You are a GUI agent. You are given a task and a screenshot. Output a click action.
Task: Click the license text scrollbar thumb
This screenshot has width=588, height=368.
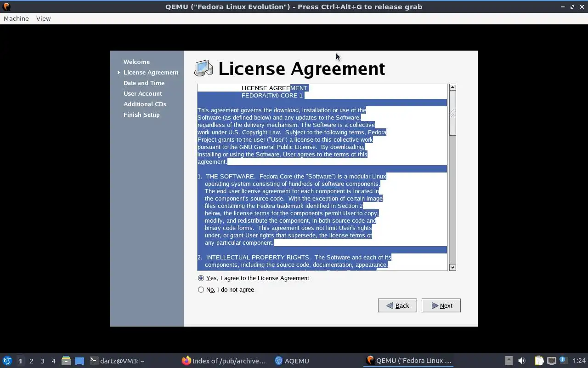(x=452, y=113)
